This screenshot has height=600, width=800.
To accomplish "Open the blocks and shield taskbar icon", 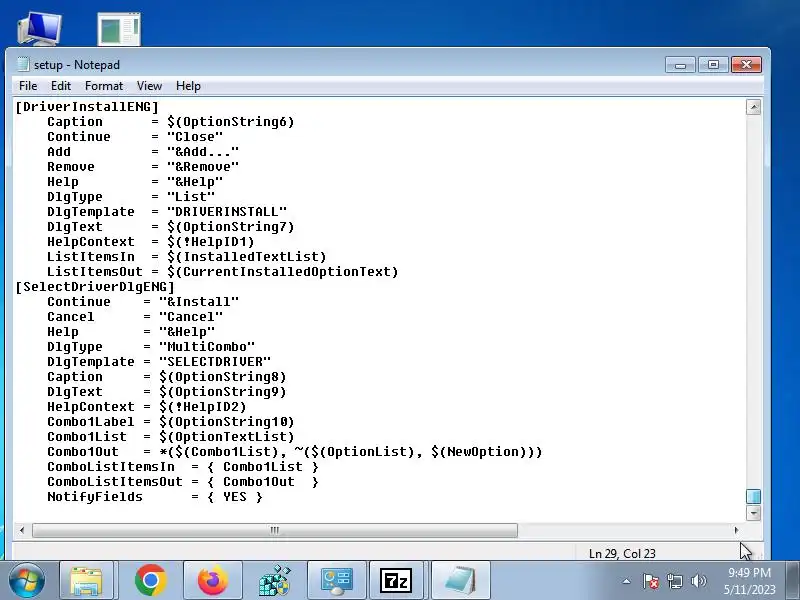I will (274, 581).
